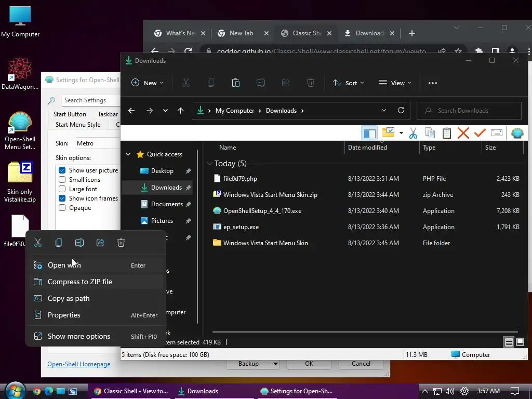The width and height of the screenshot is (532, 399).
Task: Click the context menu Cut icon
Action: 37,243
